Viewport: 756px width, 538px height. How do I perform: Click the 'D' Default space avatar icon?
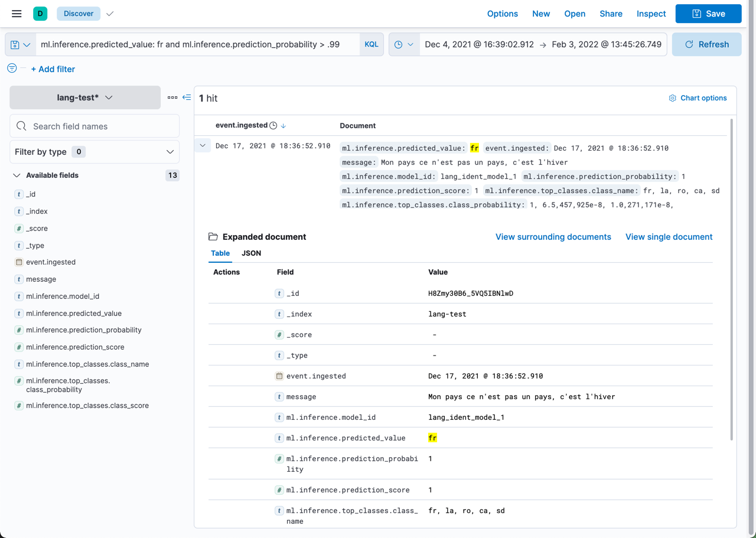[x=39, y=13]
